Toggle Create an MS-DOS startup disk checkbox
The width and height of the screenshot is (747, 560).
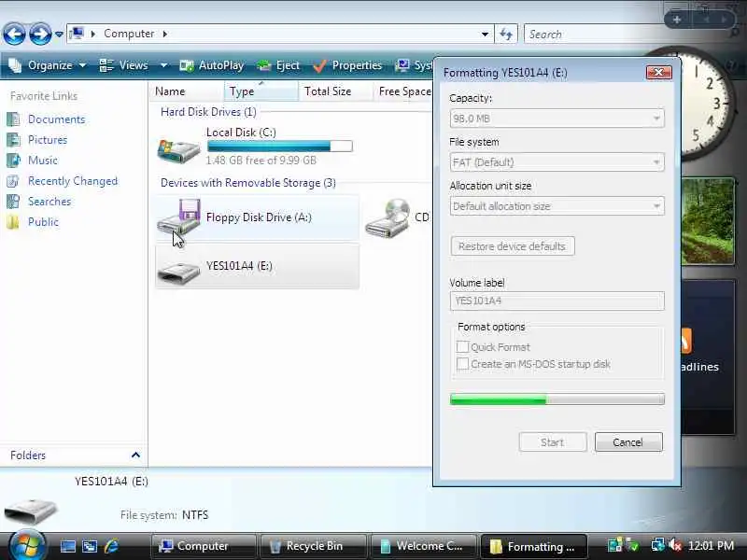462,364
